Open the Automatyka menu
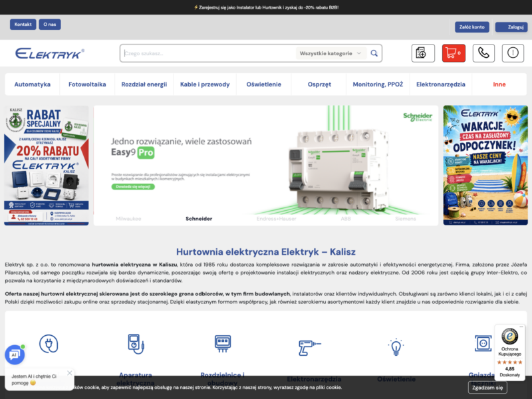This screenshot has width=532, height=399. 32,84
